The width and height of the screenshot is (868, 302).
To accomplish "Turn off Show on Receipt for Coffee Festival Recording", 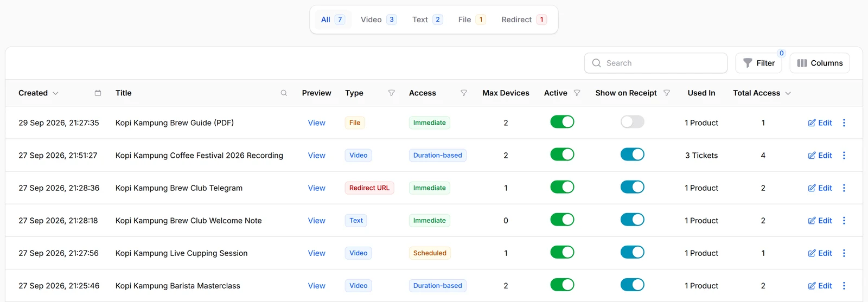I will point(633,155).
